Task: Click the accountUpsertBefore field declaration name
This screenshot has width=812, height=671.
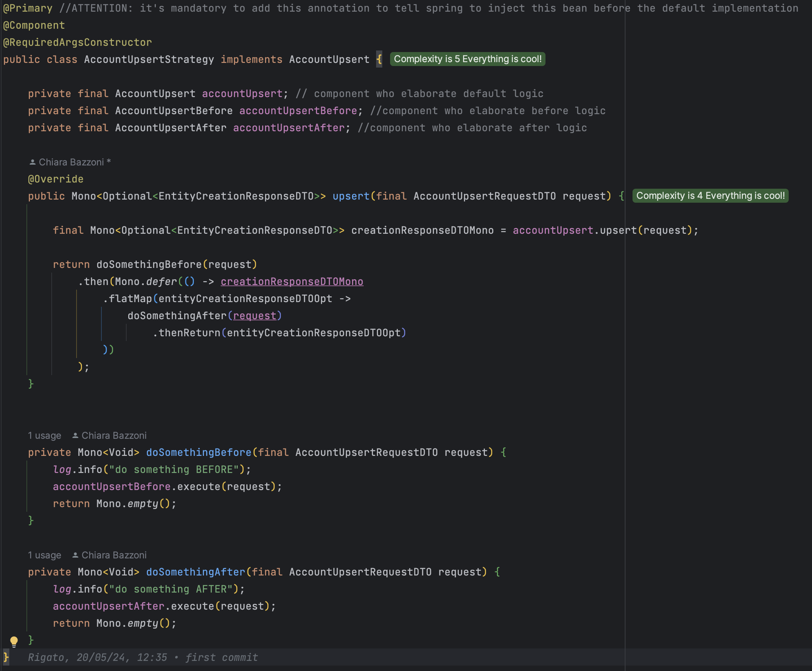Action: point(298,111)
